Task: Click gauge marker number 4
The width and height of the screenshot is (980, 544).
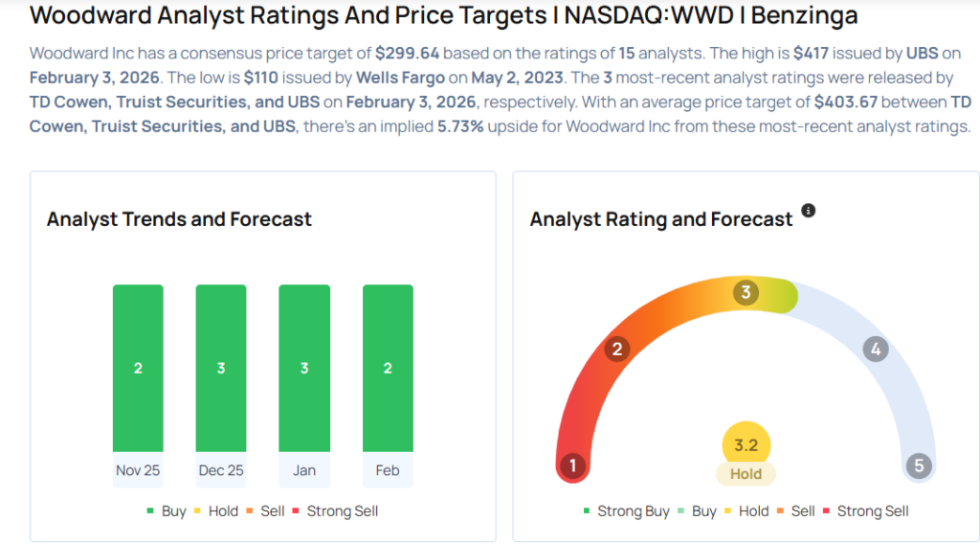Action: (875, 349)
